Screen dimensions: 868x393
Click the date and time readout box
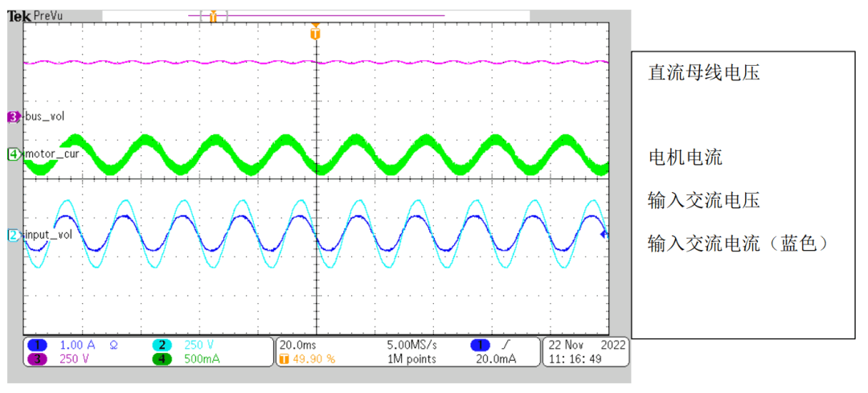pos(586,351)
